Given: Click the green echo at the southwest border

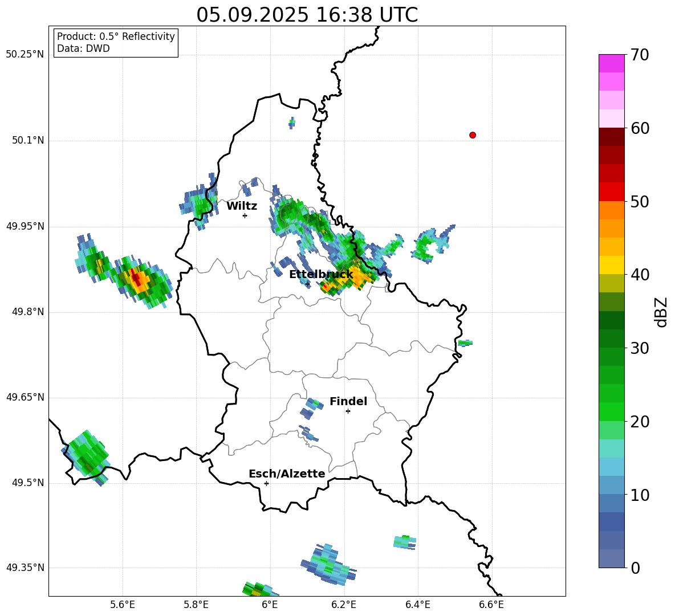Looking at the screenshot, I should click(x=87, y=457).
